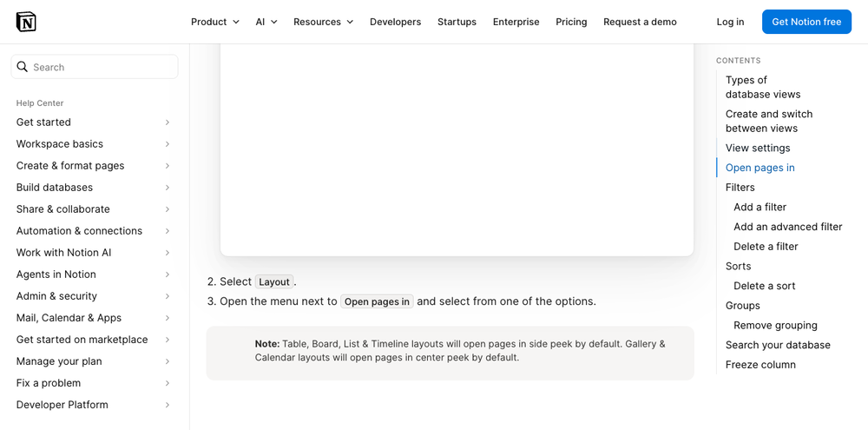The height and width of the screenshot is (430, 868).
Task: Open Build databases help section
Action: pyautogui.click(x=54, y=188)
